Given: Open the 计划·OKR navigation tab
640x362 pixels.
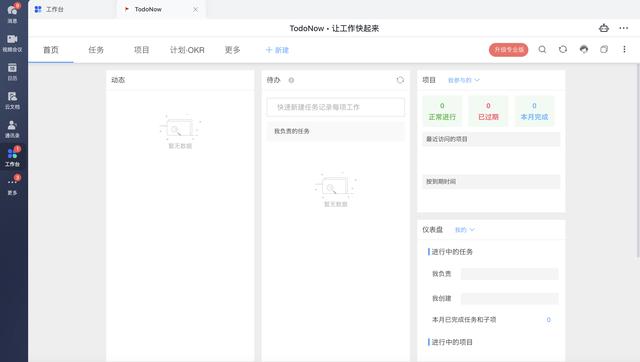Looking at the screenshot, I should coord(187,50).
